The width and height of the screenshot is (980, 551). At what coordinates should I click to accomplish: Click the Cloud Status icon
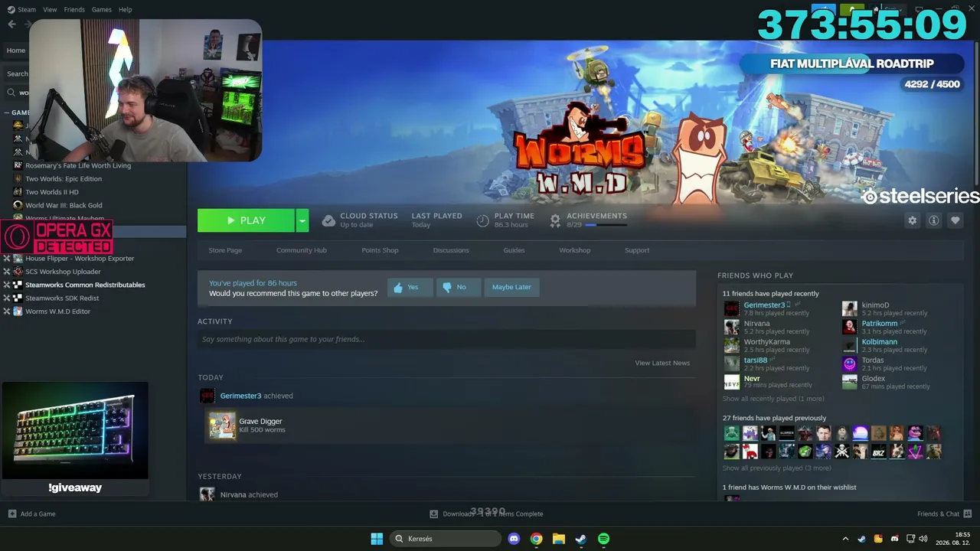coord(328,220)
